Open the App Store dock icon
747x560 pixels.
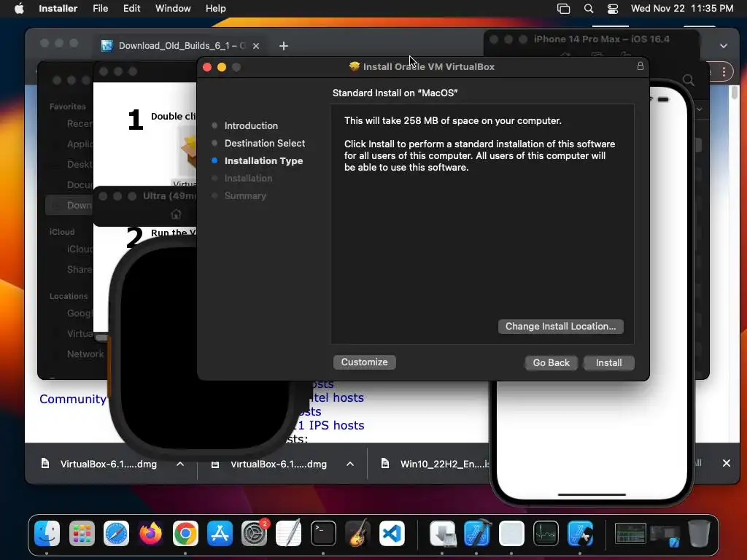220,533
